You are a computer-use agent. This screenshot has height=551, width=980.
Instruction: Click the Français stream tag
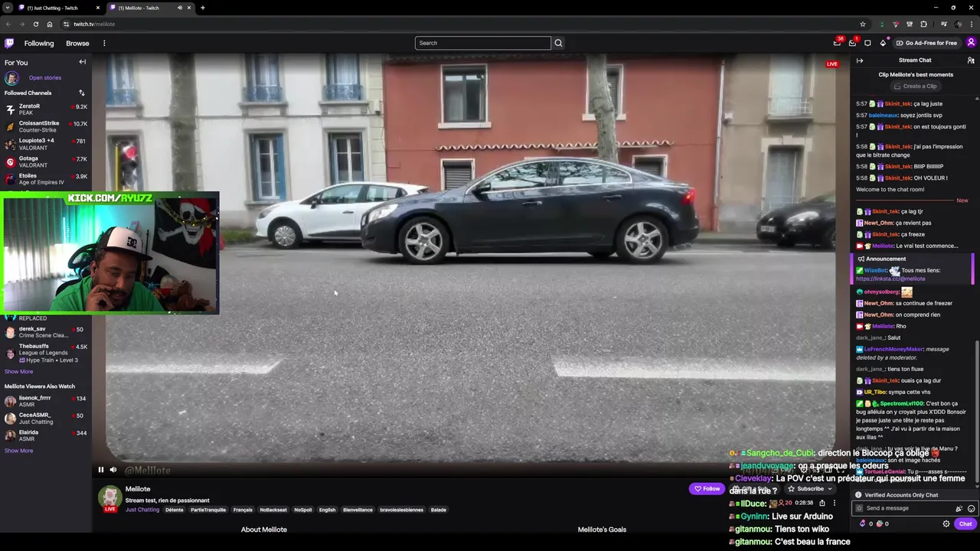243,510
